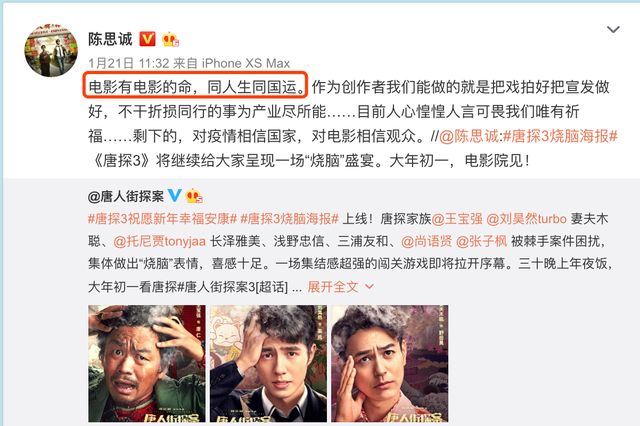Viewport: 640px width, 426px height.
Task: Click the blue V badge next to 唐人街探案
Action: pyautogui.click(x=175, y=195)
